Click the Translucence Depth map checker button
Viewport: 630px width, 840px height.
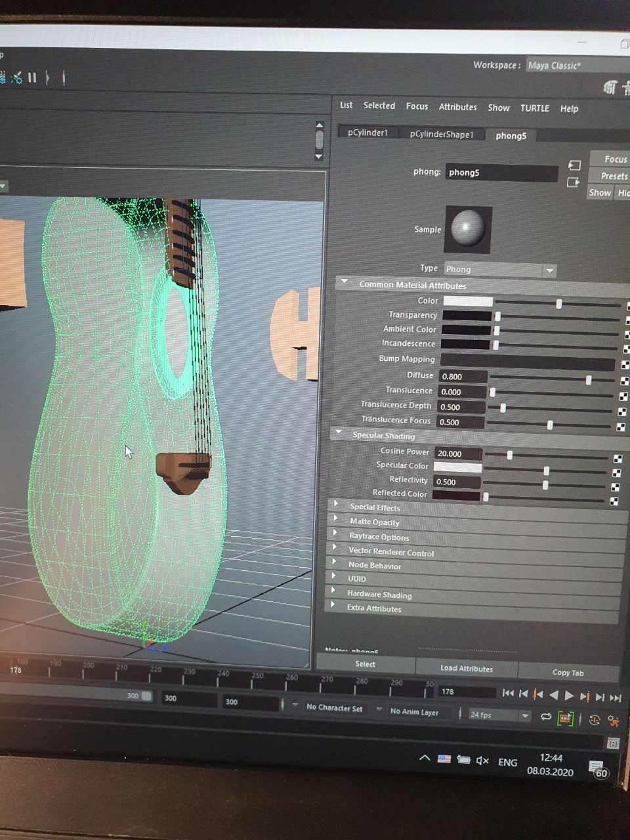621,411
